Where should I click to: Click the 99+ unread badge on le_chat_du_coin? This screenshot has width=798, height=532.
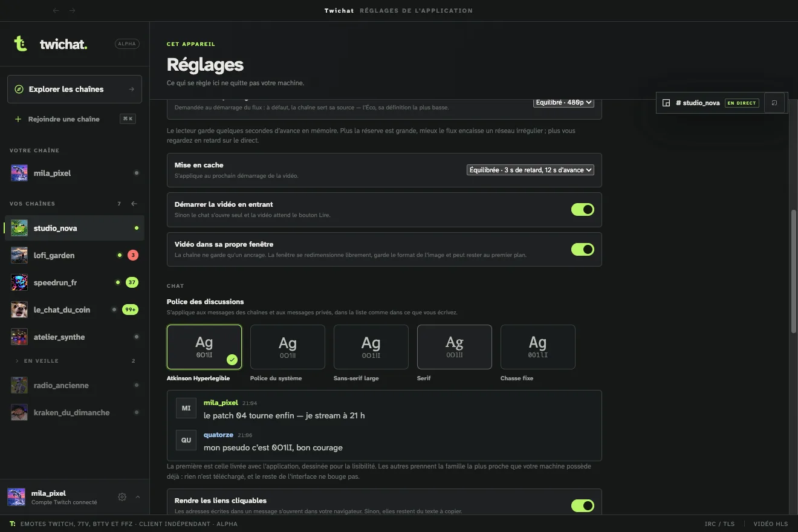pyautogui.click(x=130, y=310)
